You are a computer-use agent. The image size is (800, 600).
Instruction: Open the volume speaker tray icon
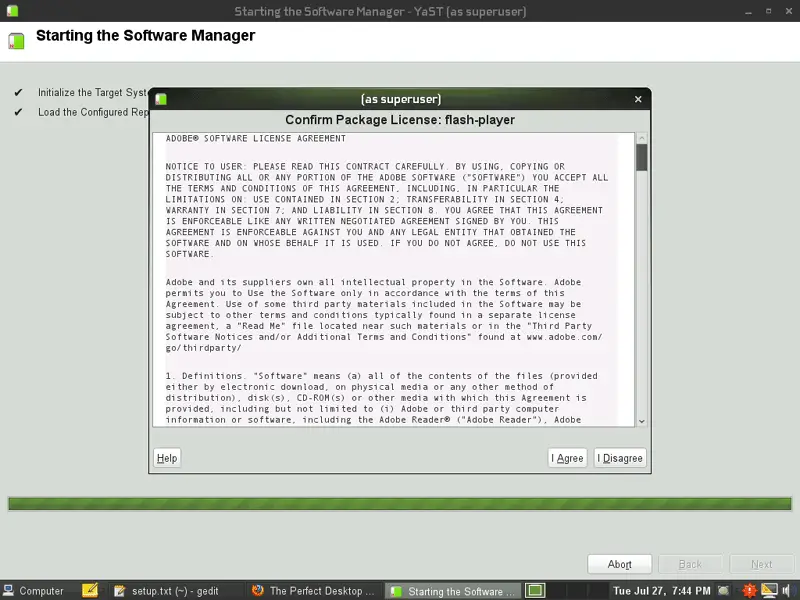coord(786,590)
